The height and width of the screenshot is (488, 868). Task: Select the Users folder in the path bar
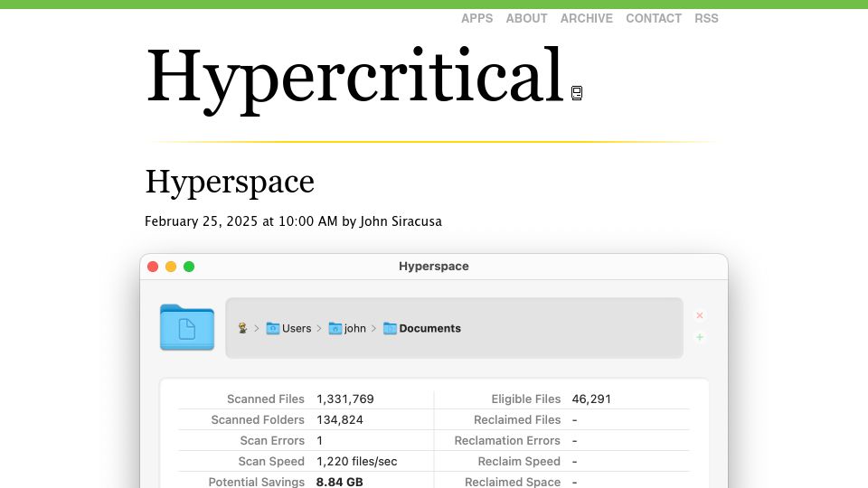(x=288, y=328)
